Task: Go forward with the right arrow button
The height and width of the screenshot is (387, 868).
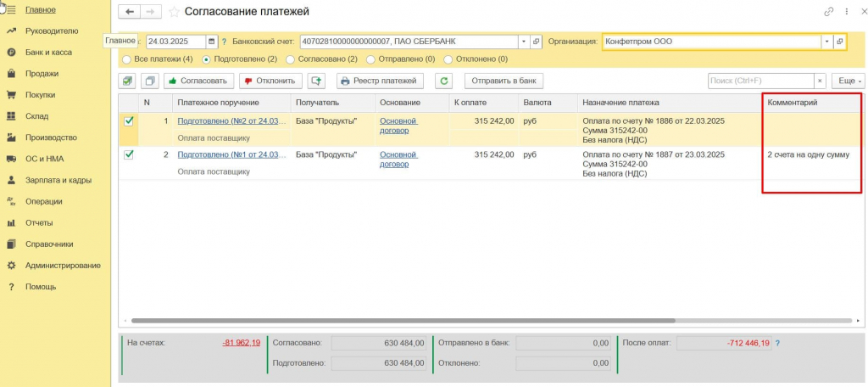Action: (x=151, y=12)
